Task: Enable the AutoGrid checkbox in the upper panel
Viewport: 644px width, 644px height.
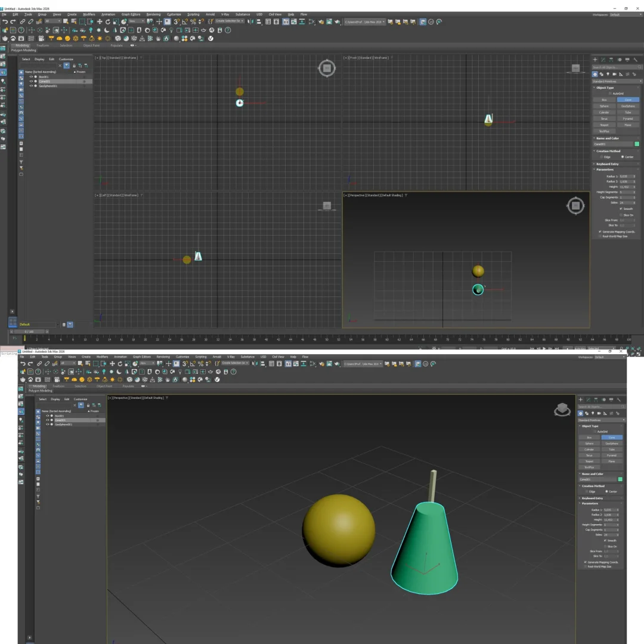Action: [610, 94]
